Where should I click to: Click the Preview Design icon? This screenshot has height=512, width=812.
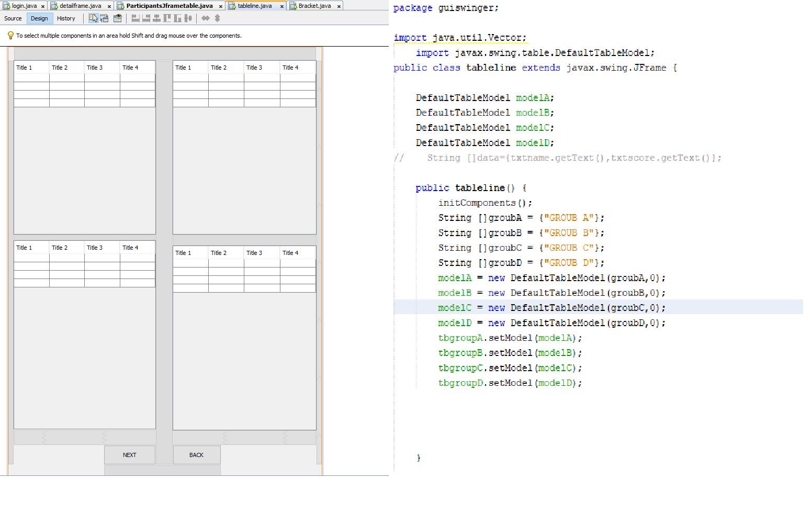118,18
